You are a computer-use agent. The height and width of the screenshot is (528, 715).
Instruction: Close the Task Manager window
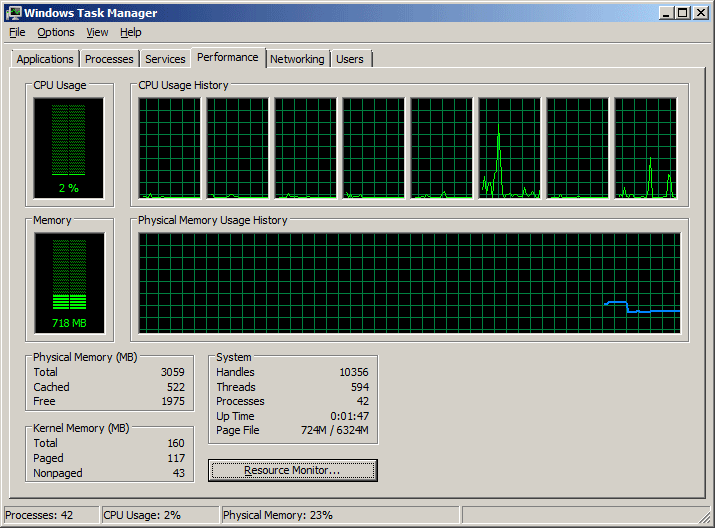point(700,13)
